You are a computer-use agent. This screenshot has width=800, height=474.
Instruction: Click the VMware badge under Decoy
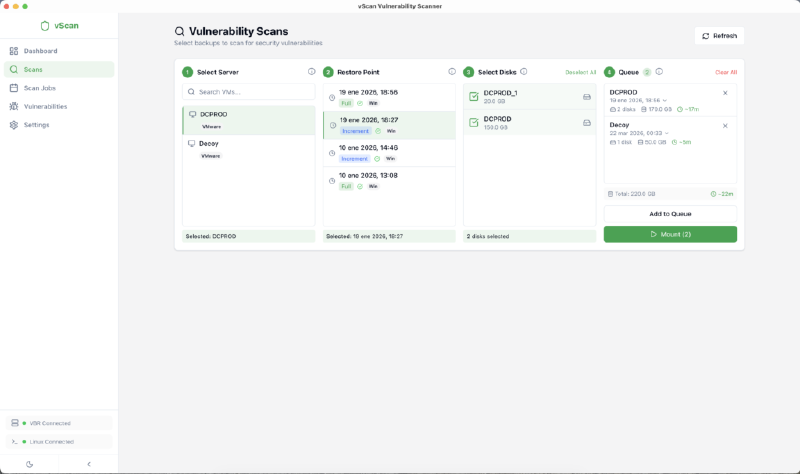pos(211,156)
